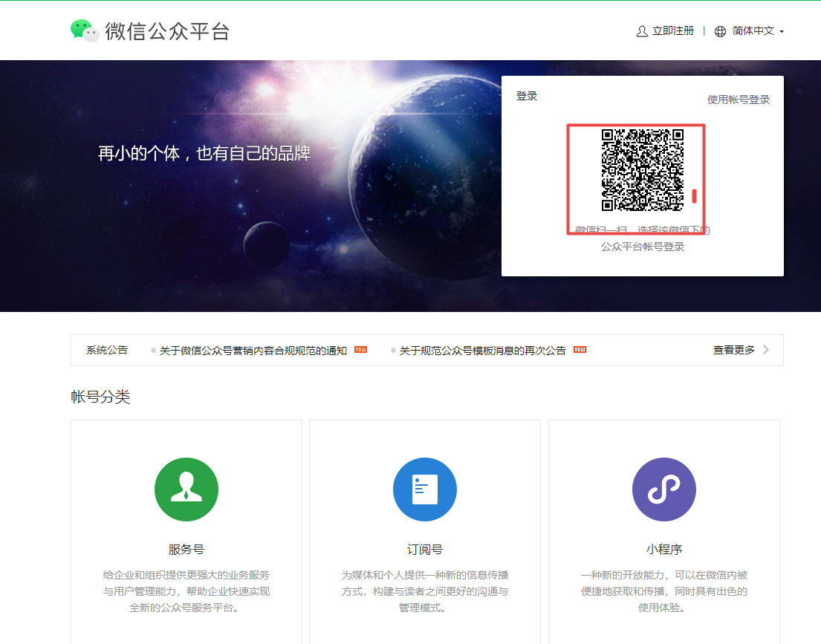Image resolution: width=821 pixels, height=644 pixels.
Task: Click 订阅号 description starting 为媒体和个人提供
Action: point(425,591)
